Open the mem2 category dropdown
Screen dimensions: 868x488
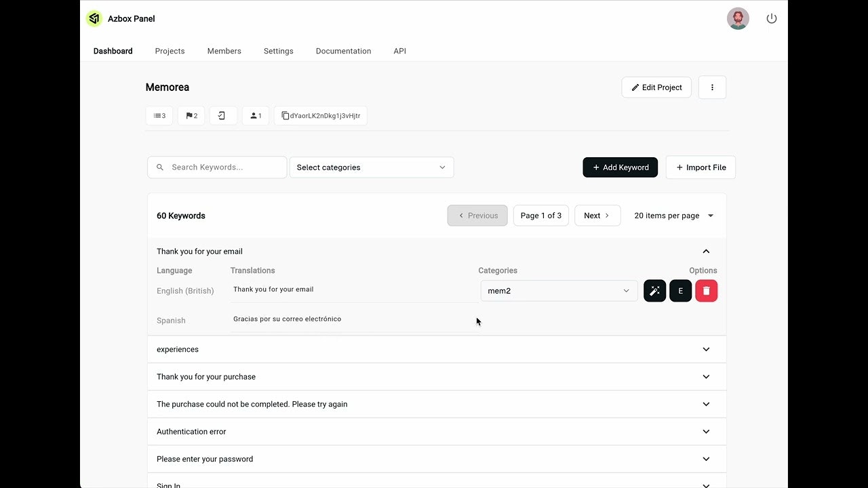(559, 291)
